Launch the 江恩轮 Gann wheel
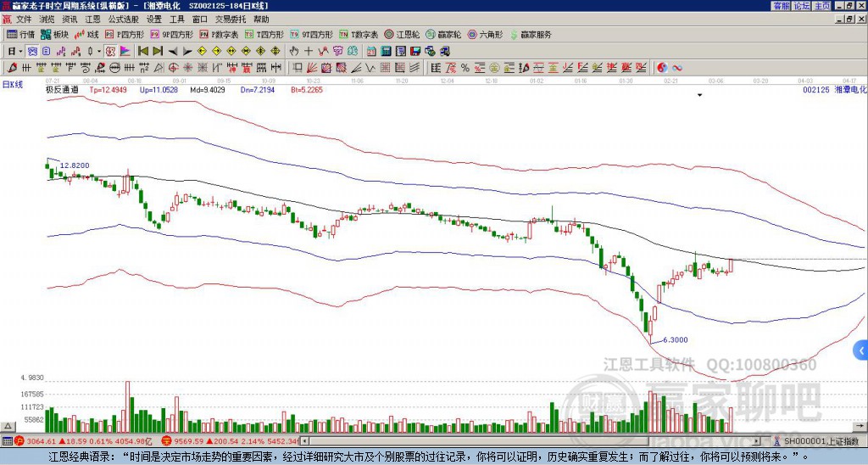This screenshot has width=868, height=465. point(403,34)
